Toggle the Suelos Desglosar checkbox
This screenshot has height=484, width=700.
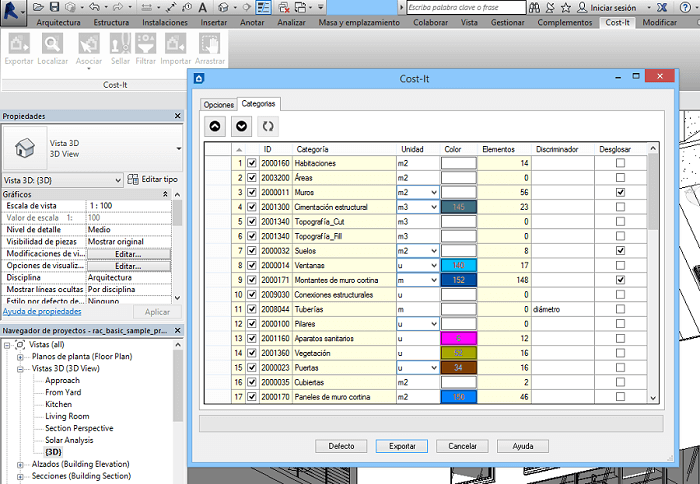coord(620,250)
